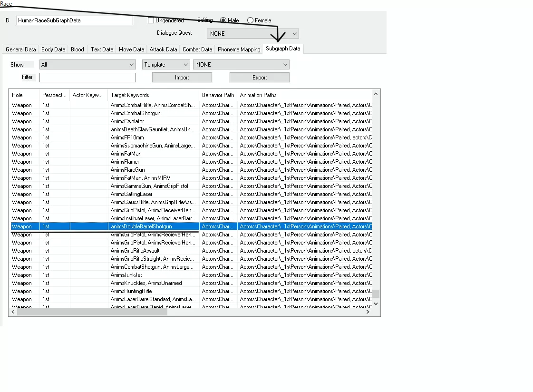Open the Phoneme Mapping tab

tap(239, 49)
